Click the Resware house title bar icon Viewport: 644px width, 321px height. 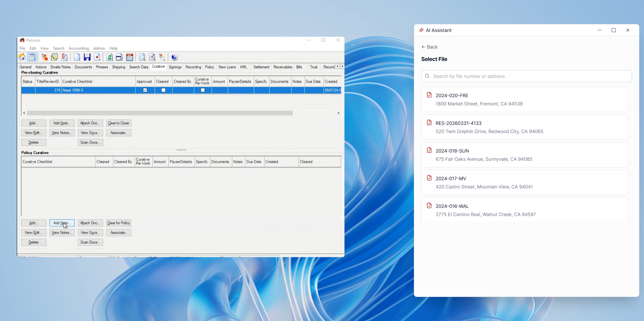point(22,40)
